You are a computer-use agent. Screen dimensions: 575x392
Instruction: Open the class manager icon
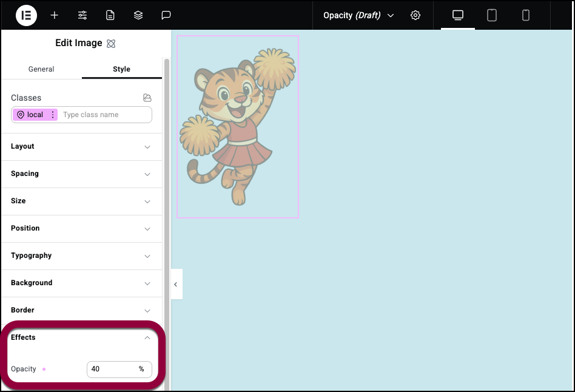147,98
